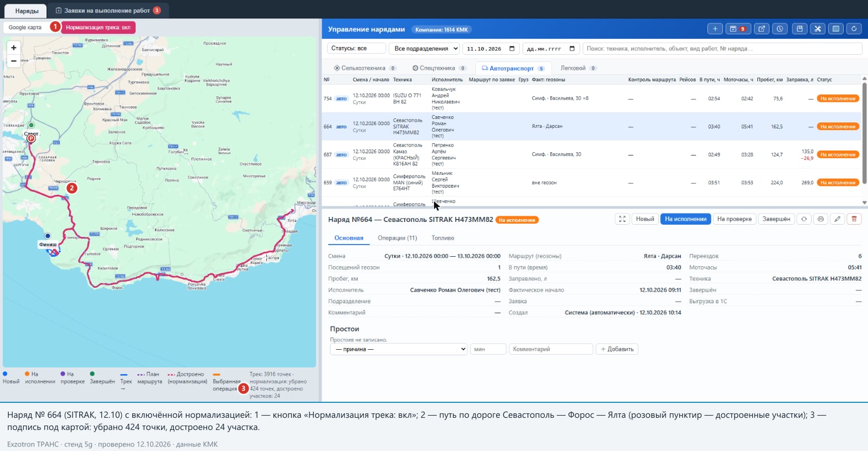Open the clock history icon in the header
The image size is (868, 451).
pyautogui.click(x=780, y=29)
